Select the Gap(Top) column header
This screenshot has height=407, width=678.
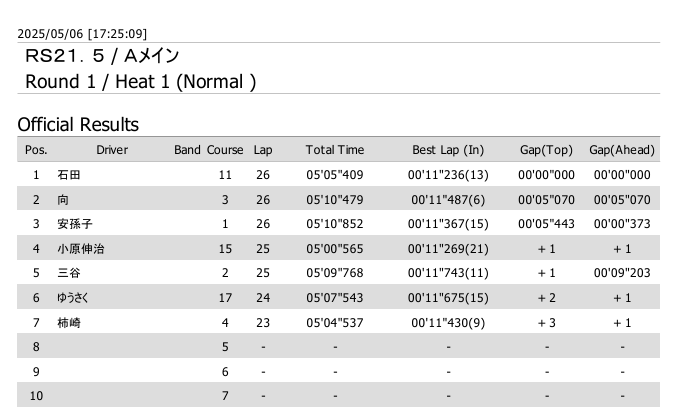pyautogui.click(x=546, y=150)
